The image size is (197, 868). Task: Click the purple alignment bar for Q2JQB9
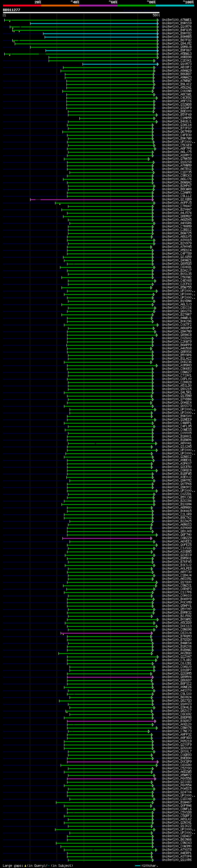tap(92, 200)
